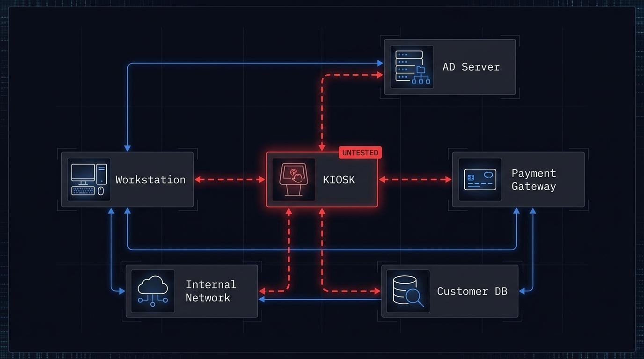Toggle the red dashed link between KIOSK and Workstation
The width and height of the screenshot is (644, 359).
click(229, 179)
